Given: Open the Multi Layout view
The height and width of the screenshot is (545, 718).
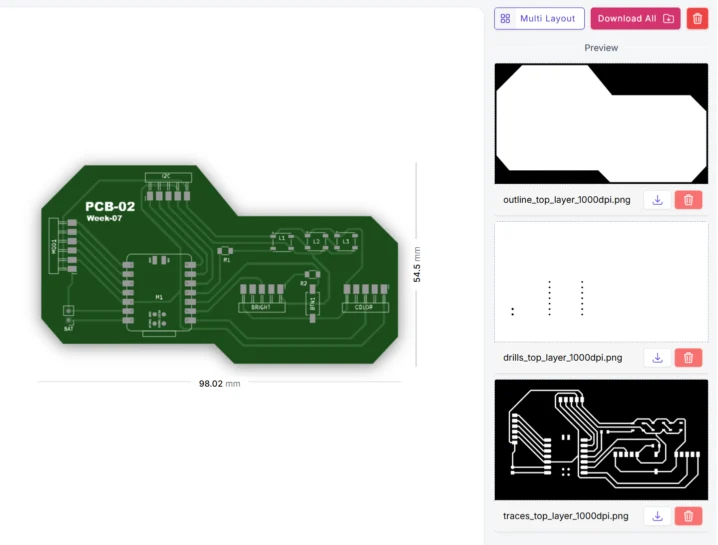Looking at the screenshot, I should (539, 18).
